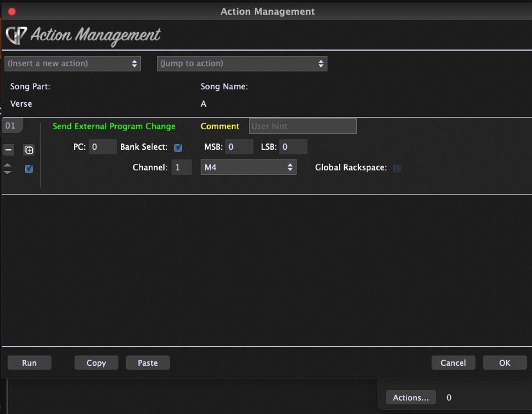Click the Run button

coord(30,363)
